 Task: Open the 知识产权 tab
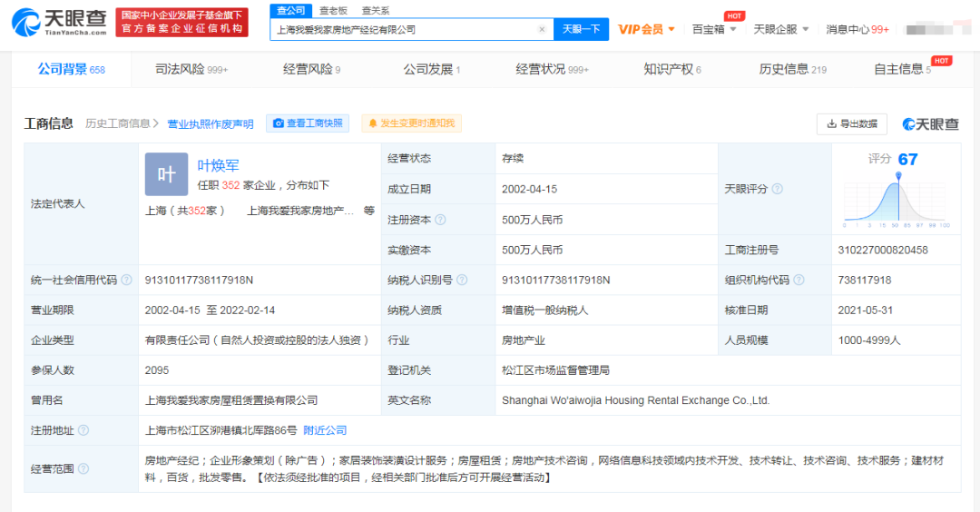[x=671, y=69]
